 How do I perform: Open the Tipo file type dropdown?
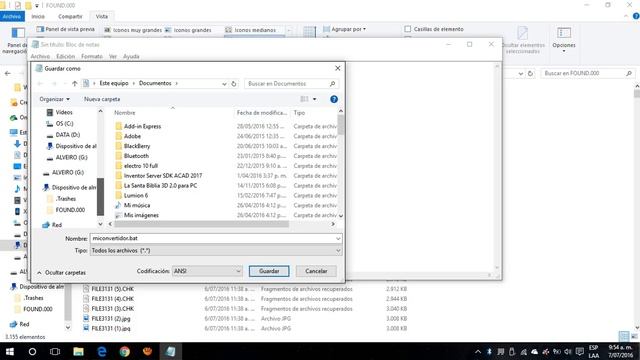(x=216, y=251)
